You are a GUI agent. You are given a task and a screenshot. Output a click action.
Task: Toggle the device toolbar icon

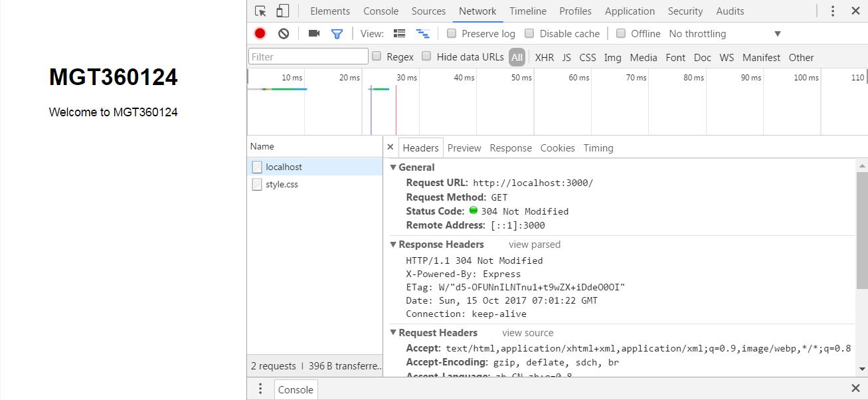[x=282, y=11]
